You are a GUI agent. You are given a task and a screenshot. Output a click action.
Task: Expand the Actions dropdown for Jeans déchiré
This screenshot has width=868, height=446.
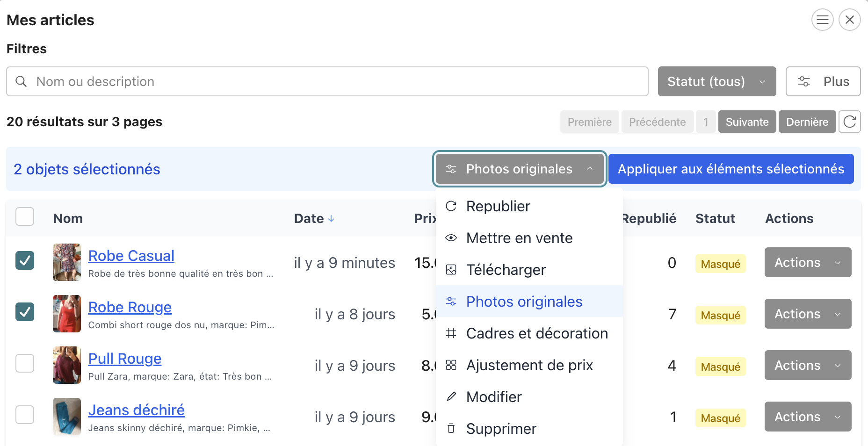[807, 417]
